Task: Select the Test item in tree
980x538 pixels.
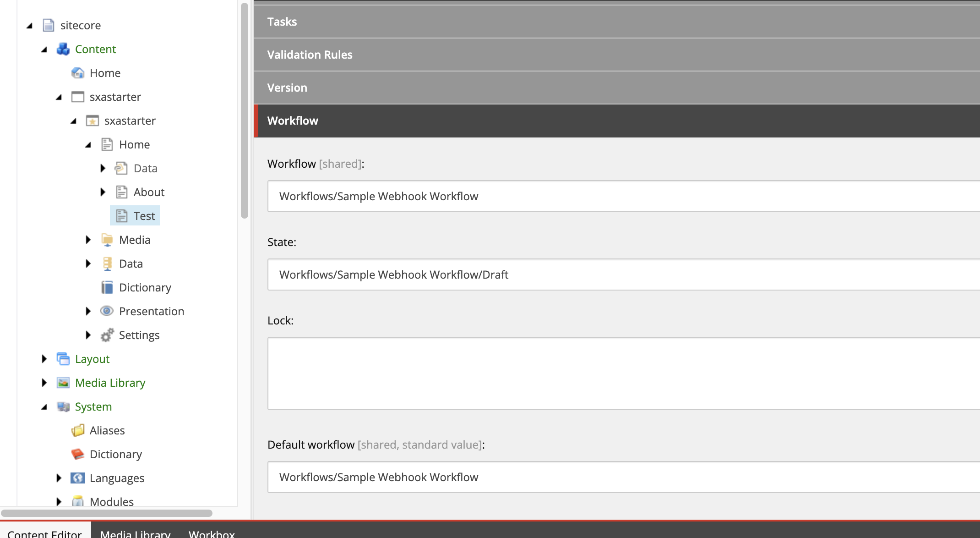Action: (x=144, y=216)
